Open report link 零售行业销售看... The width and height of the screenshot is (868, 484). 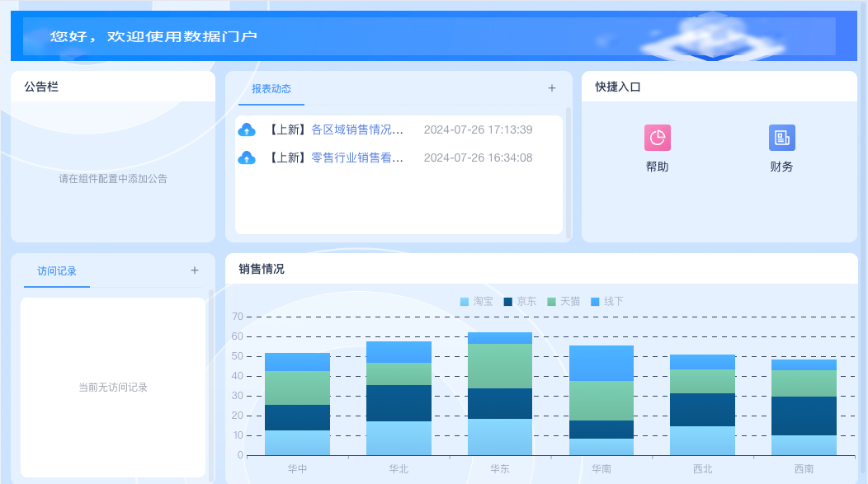tap(357, 157)
